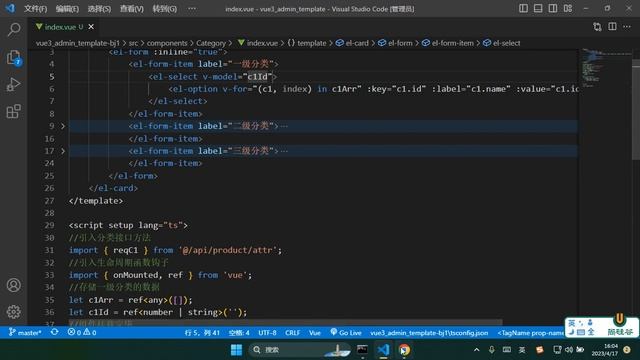Click breadcrumb components folder

pos(167,43)
